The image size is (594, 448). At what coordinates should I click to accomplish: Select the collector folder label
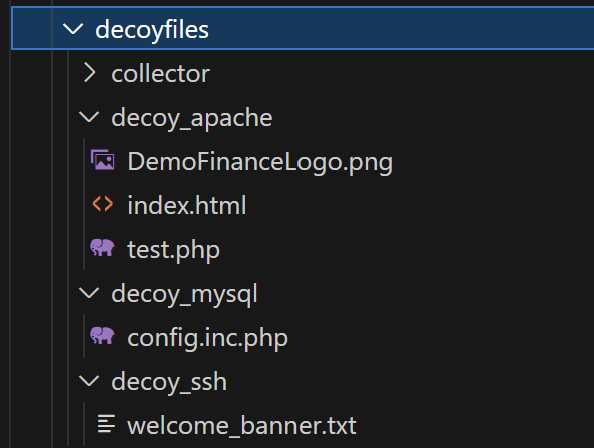click(x=160, y=73)
